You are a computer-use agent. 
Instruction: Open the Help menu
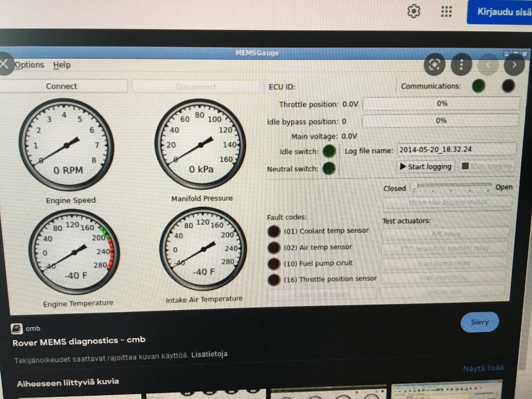(x=62, y=65)
